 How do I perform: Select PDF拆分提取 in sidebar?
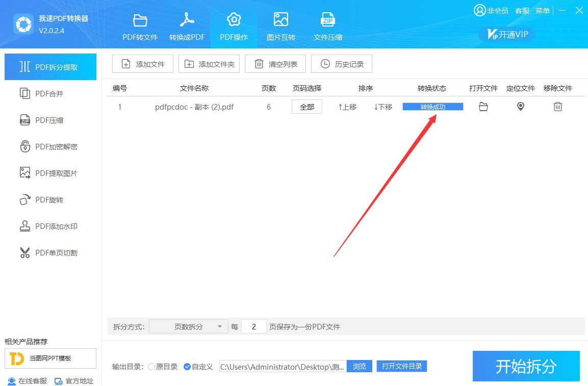pyautogui.click(x=50, y=67)
